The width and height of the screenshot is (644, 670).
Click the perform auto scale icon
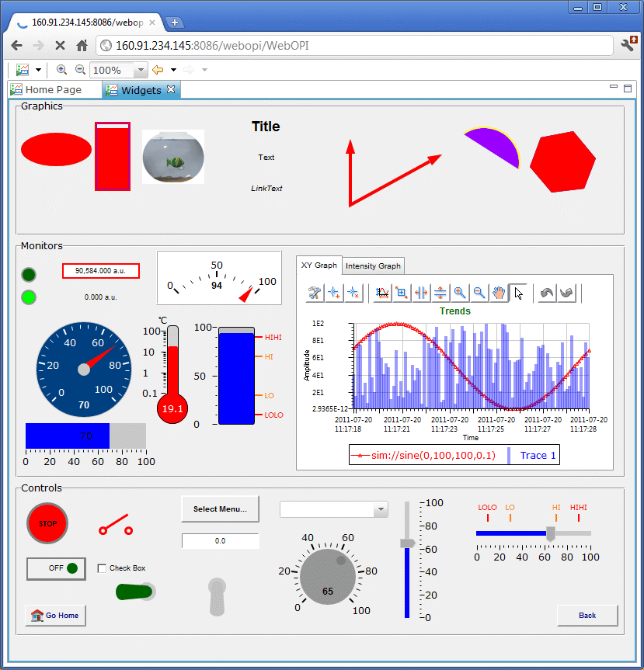click(x=382, y=293)
